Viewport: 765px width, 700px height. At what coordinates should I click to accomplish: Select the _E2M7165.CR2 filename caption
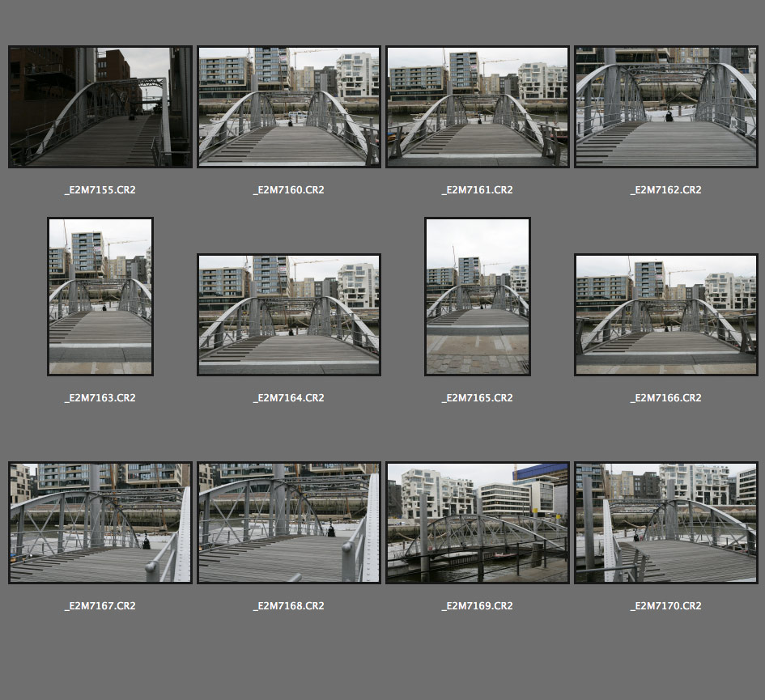pyautogui.click(x=478, y=398)
